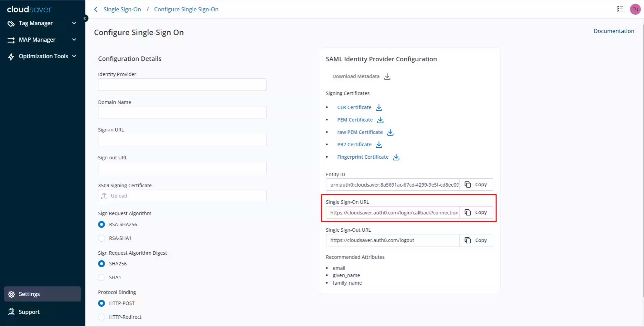Screen dimensions: 644x327
Task: Click the PEM Certificate download icon
Action: 380,120
